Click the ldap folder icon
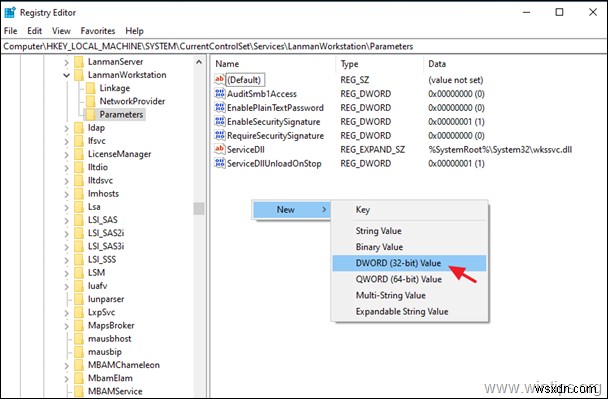The image size is (608, 399). point(79,128)
